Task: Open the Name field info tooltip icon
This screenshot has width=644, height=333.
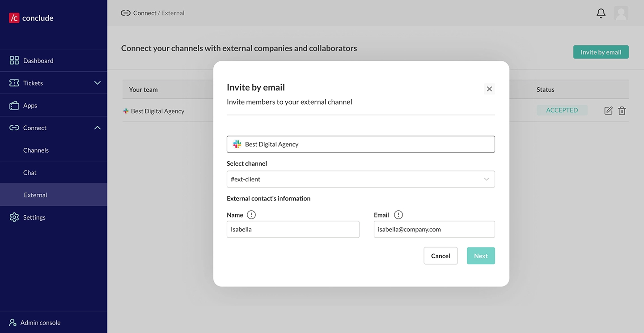Action: [251, 214]
